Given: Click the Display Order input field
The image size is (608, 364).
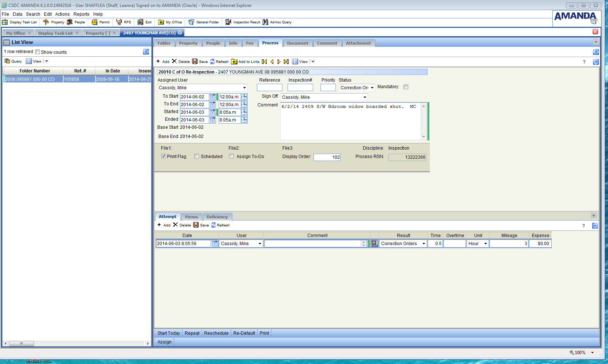Looking at the screenshot, I should 327,157.
